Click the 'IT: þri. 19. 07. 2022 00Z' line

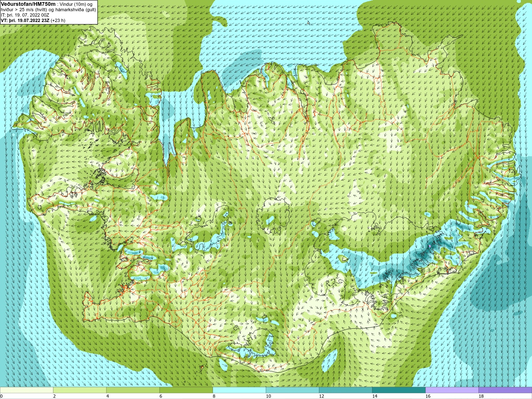pos(25,15)
